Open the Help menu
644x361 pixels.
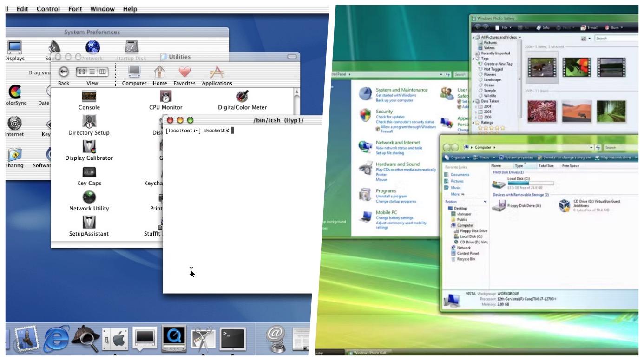coord(130,9)
